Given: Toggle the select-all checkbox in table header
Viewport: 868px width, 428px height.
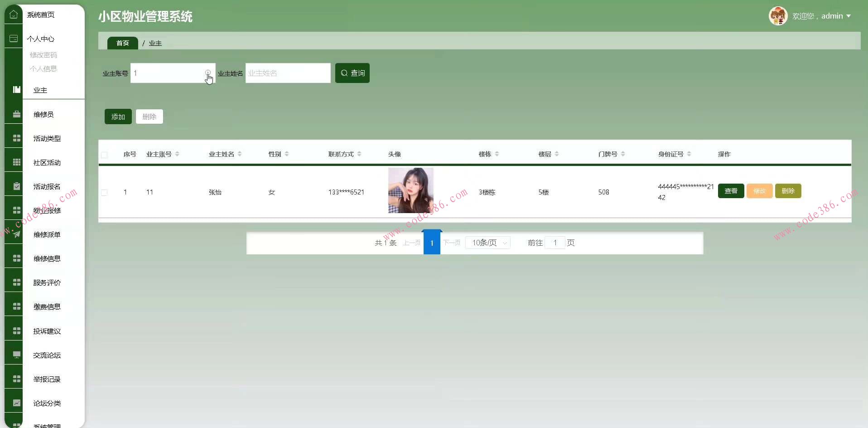Looking at the screenshot, I should (104, 155).
